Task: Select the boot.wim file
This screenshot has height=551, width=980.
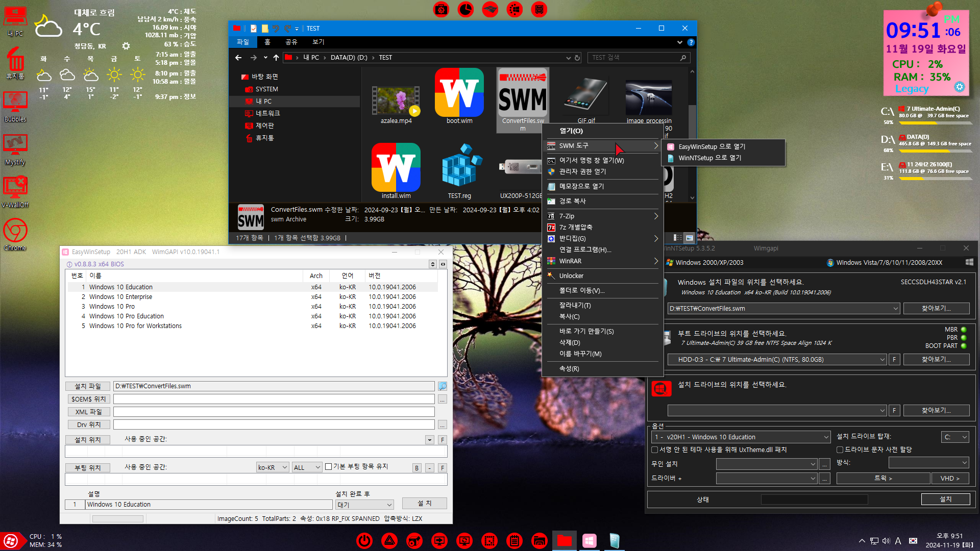Action: 459,97
